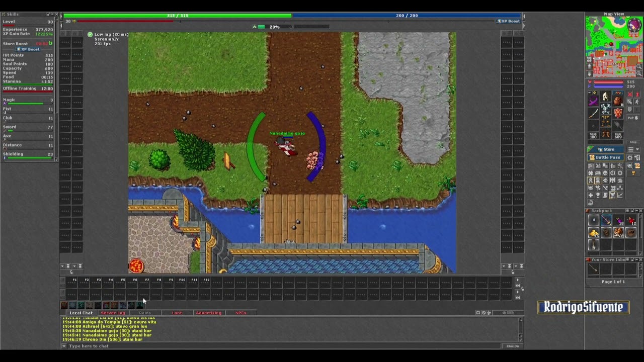Screen dimensions: 644x362
Task: Open the analytics graph icon in sidebar
Action: [620, 195]
